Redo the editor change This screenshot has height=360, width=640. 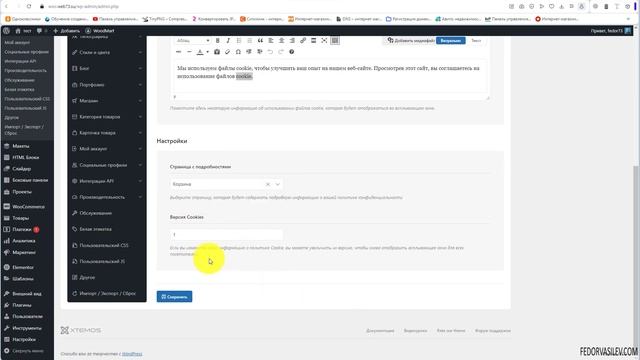pos(281,52)
